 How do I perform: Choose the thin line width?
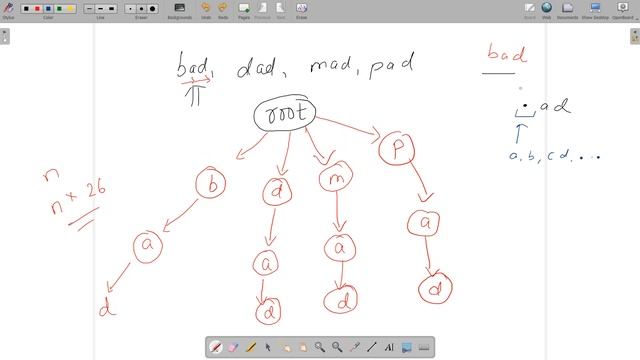click(x=89, y=9)
